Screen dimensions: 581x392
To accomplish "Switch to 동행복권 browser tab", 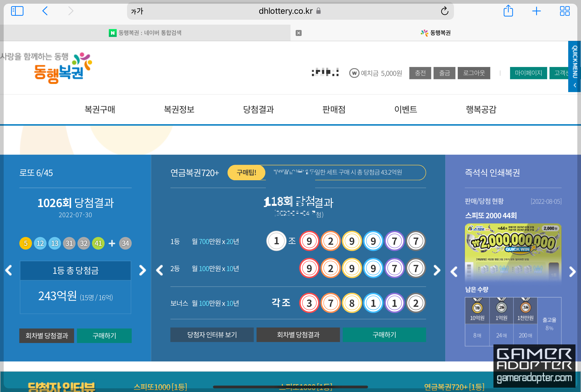I will pyautogui.click(x=436, y=33).
